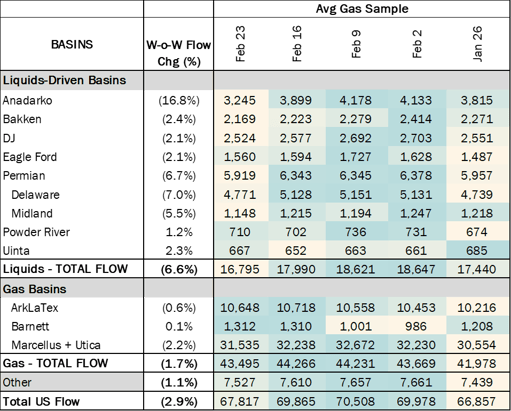Select Anadarko Feb 23 value 3,245
Viewport: 511px width, 411px height.
(x=240, y=100)
